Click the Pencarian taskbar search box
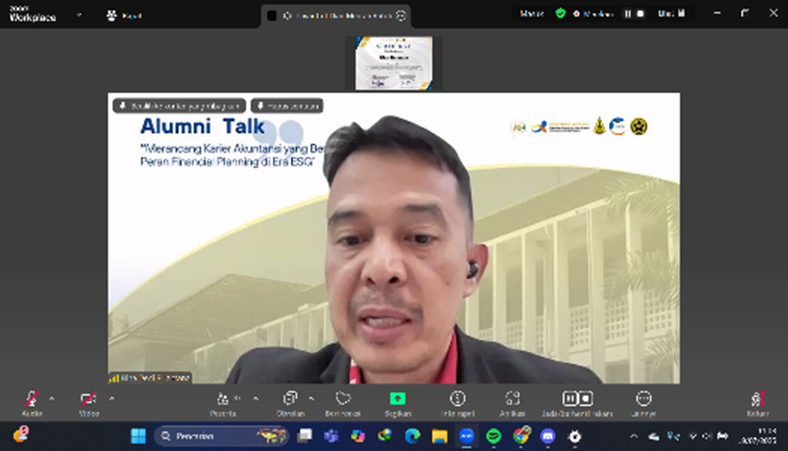The image size is (788, 451). click(222, 436)
